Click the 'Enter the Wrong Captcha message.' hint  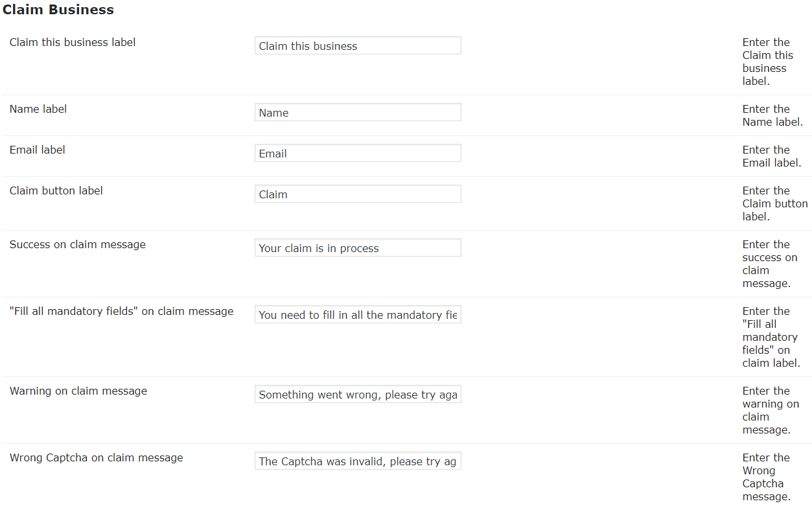coord(766,478)
